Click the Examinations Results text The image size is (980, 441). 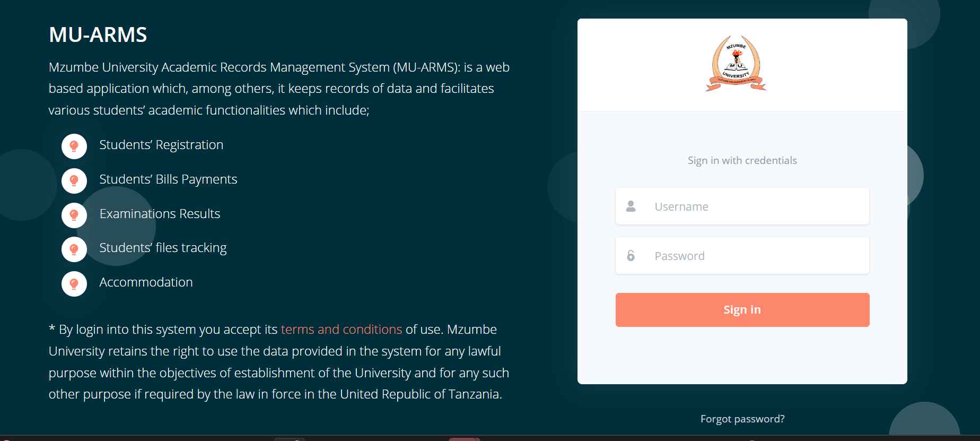[160, 214]
